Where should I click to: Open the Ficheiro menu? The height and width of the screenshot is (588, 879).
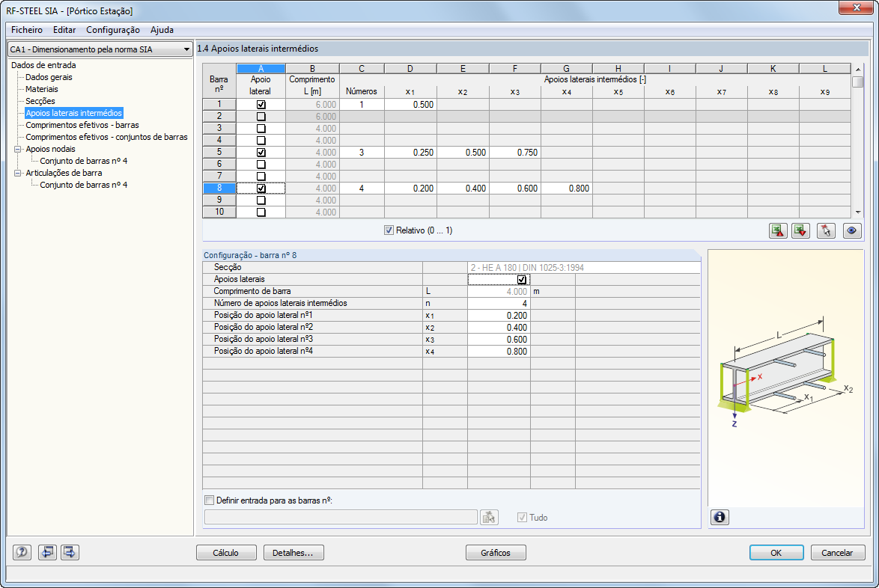coord(26,30)
